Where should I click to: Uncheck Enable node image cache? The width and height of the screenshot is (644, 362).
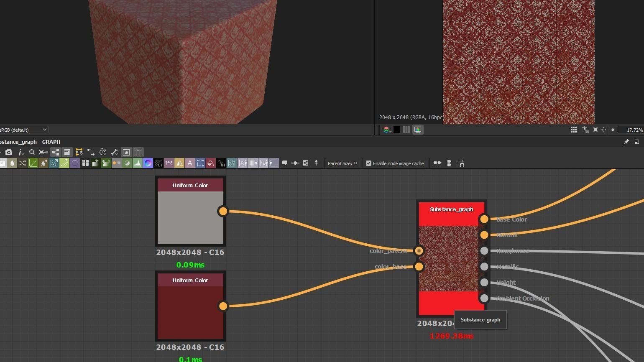[x=368, y=163]
